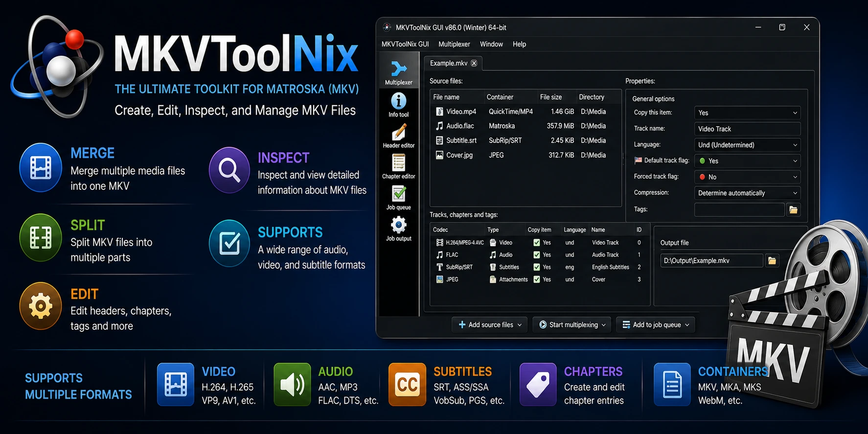Image resolution: width=868 pixels, height=434 pixels.
Task: Sort tracks by Codec column header
Action: (x=440, y=230)
